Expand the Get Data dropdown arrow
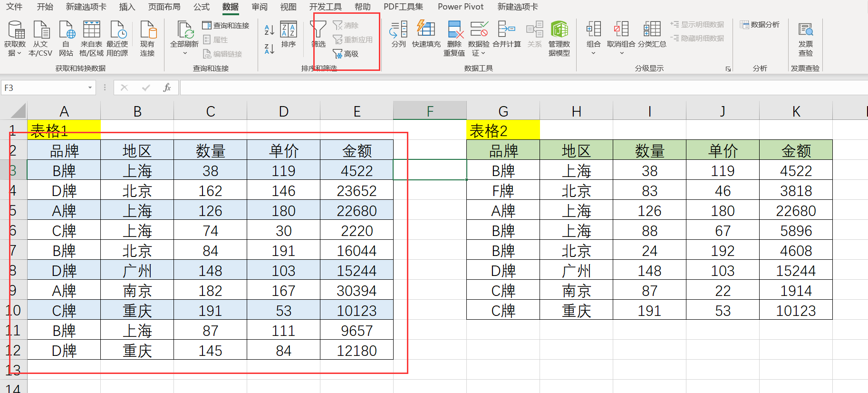Screen dimensions: 868x393 click(x=19, y=53)
